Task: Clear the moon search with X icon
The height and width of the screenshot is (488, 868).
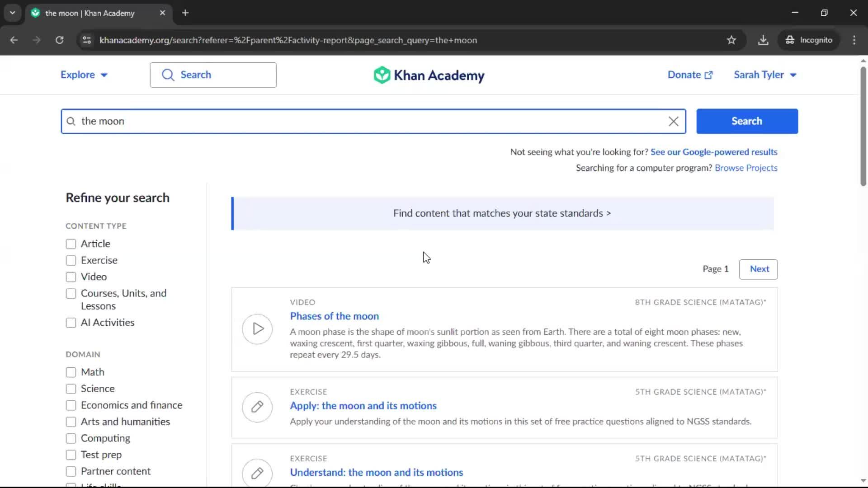Action: (673, 121)
